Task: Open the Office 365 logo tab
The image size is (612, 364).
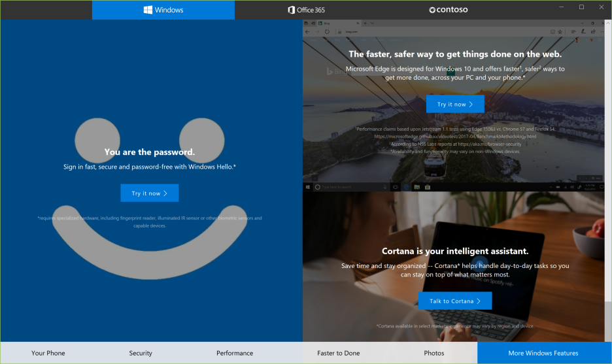Action: pos(306,10)
